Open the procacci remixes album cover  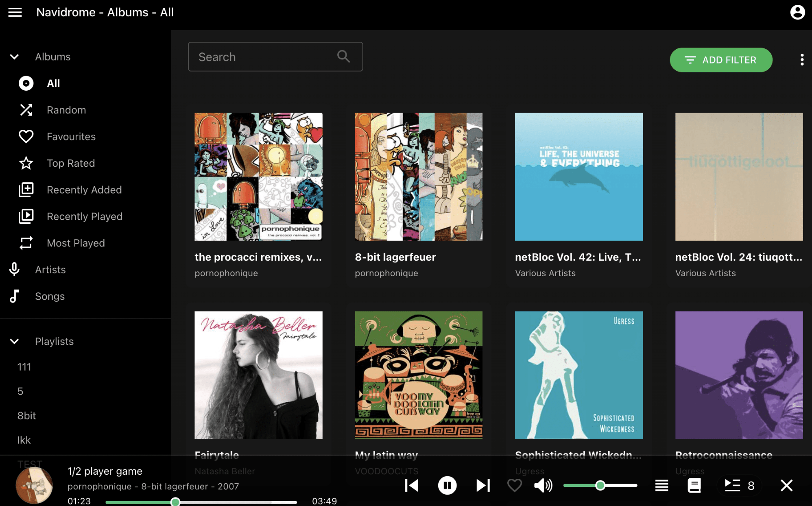coord(258,177)
